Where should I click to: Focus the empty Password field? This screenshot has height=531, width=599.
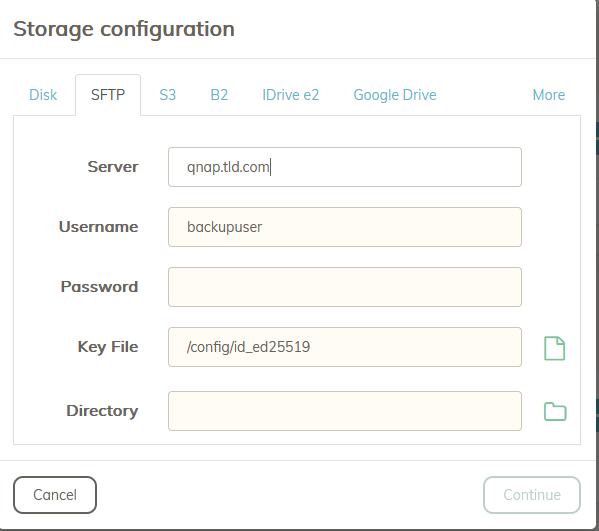pyautogui.click(x=345, y=287)
